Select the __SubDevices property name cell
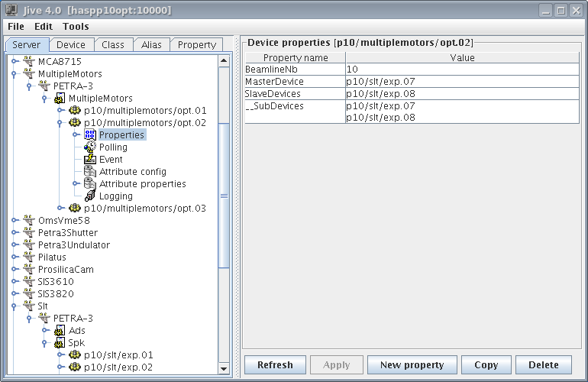Viewport: 588px width, 382px height. pos(295,112)
